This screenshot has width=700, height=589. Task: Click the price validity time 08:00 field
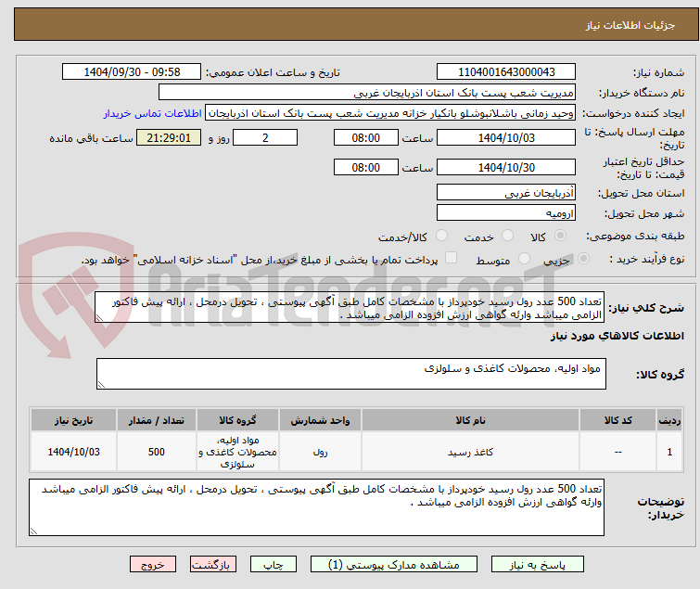(366, 167)
